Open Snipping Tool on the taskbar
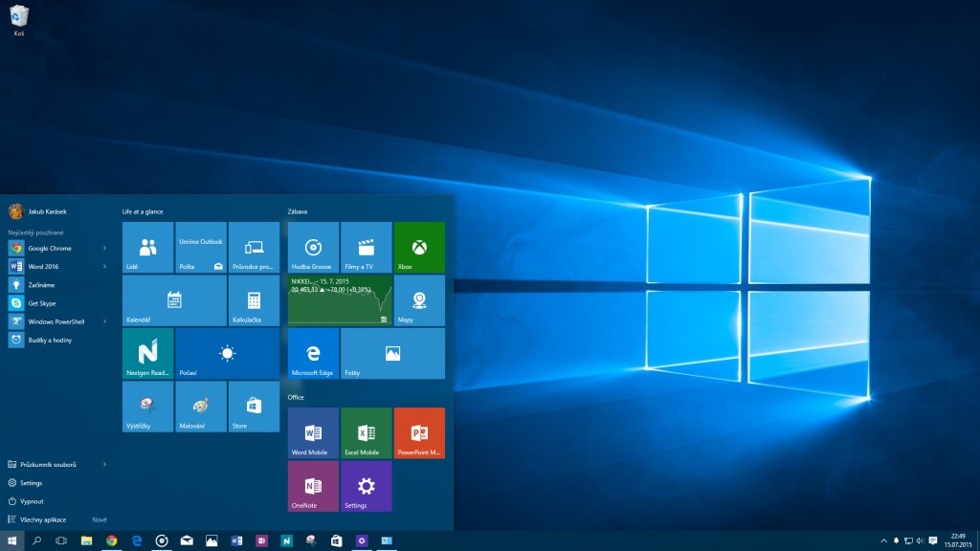This screenshot has width=980, height=551. (x=311, y=541)
